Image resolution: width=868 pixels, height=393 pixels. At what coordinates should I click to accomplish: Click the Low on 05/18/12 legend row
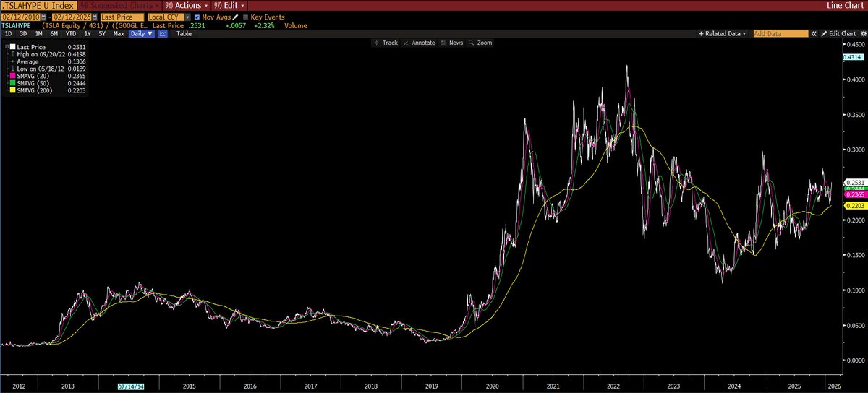click(x=46, y=69)
